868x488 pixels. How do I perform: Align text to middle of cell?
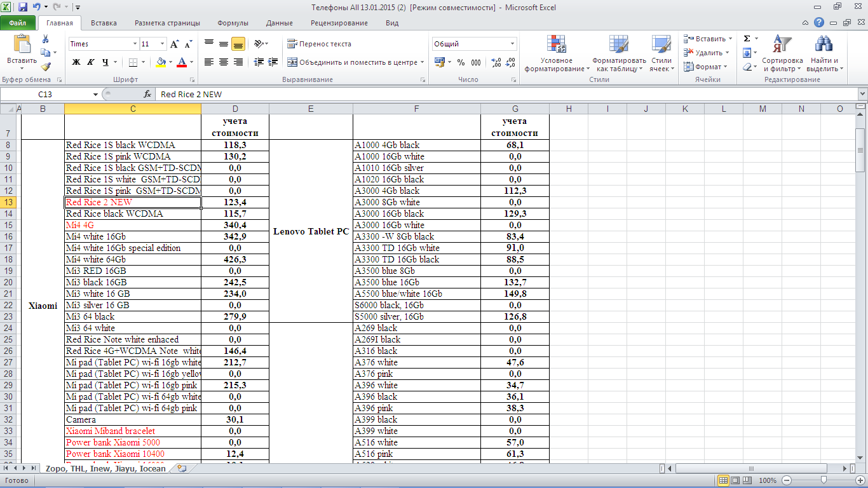click(x=224, y=44)
